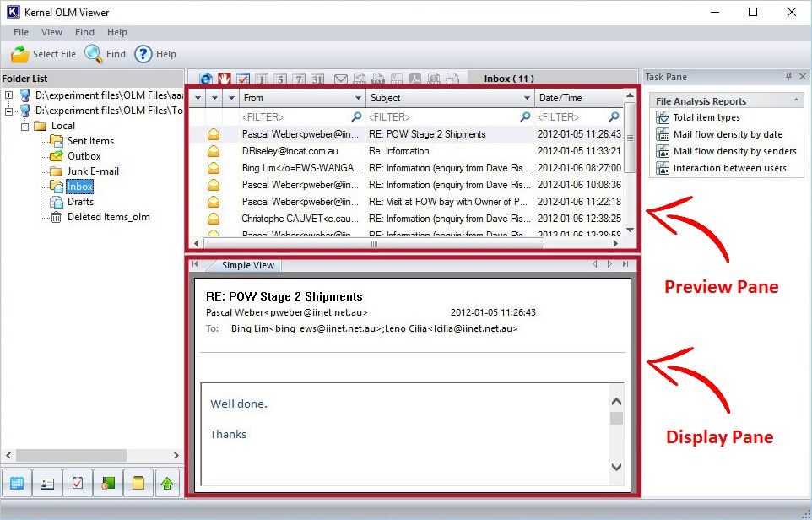Select email "RE: Visit at POW bay" row
The height and width of the screenshot is (520, 812).
click(405, 202)
